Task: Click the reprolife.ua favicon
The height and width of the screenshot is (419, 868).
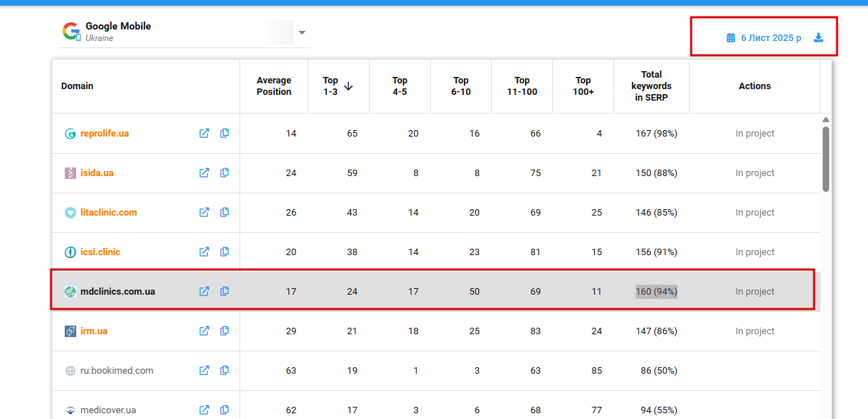Action: pyautogui.click(x=70, y=134)
